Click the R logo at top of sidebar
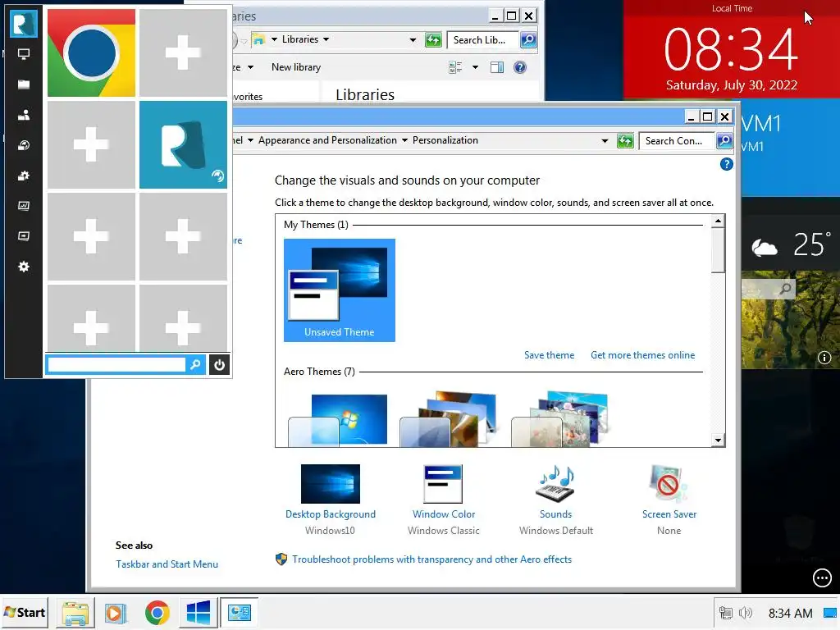Viewport: 840px width, 630px height. (x=24, y=24)
